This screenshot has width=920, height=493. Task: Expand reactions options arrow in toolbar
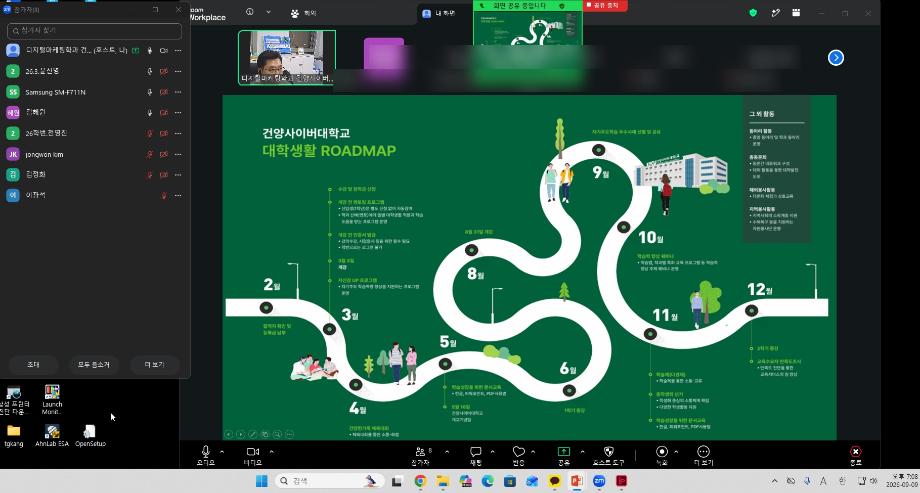pos(533,452)
